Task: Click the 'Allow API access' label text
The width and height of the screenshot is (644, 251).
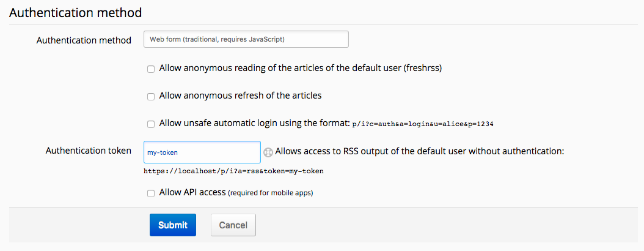Action: [x=192, y=192]
